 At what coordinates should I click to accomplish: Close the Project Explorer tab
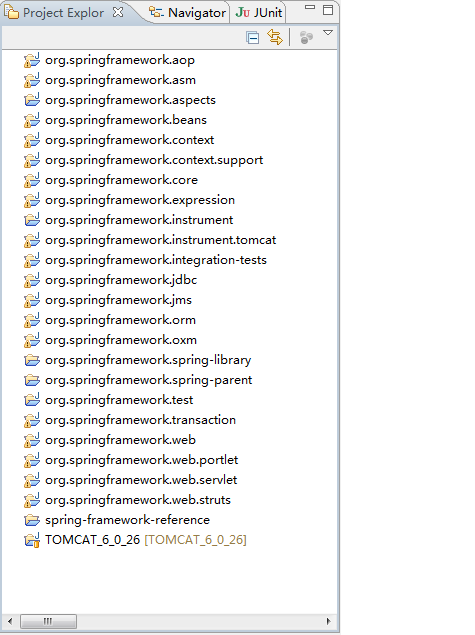[x=118, y=13]
